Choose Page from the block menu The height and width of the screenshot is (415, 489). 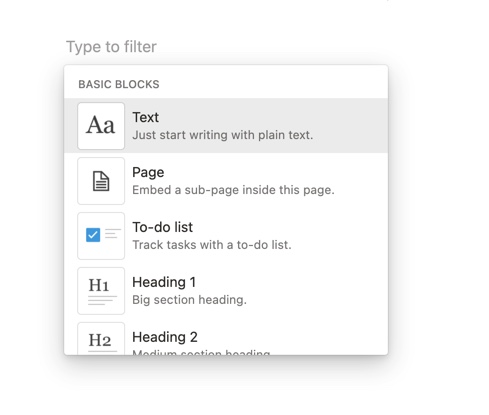226,181
